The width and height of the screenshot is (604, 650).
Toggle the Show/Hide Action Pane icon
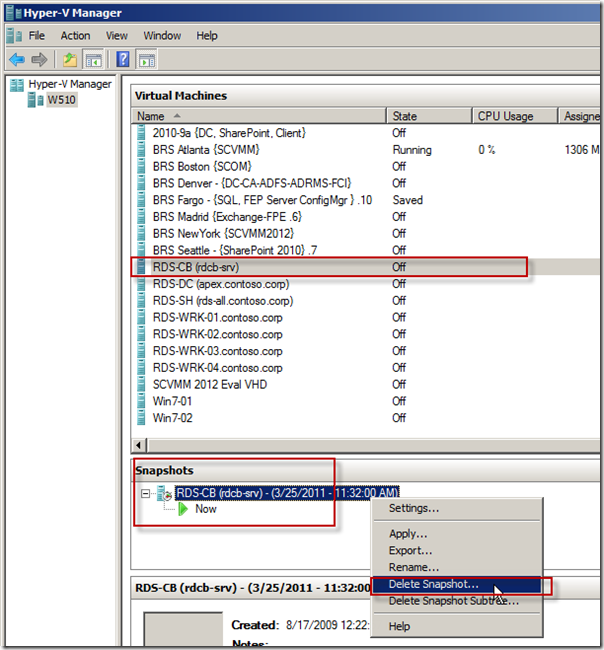click(x=147, y=60)
